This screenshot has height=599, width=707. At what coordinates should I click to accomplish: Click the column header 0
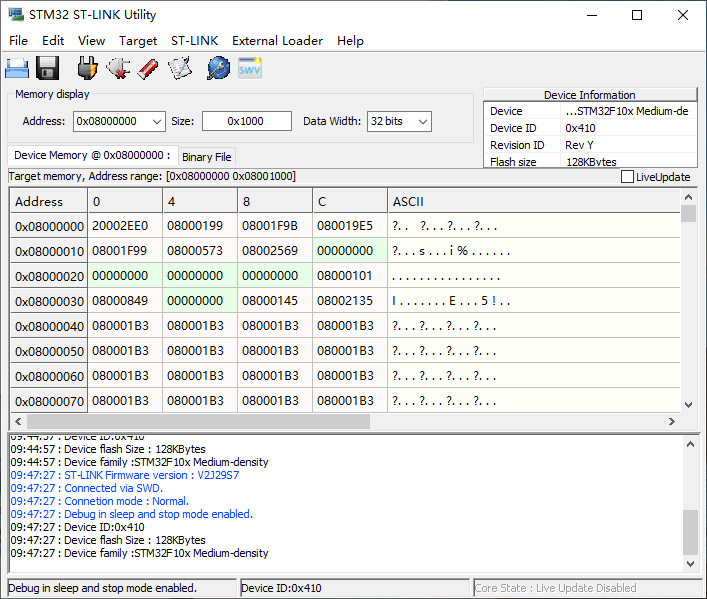(x=125, y=201)
